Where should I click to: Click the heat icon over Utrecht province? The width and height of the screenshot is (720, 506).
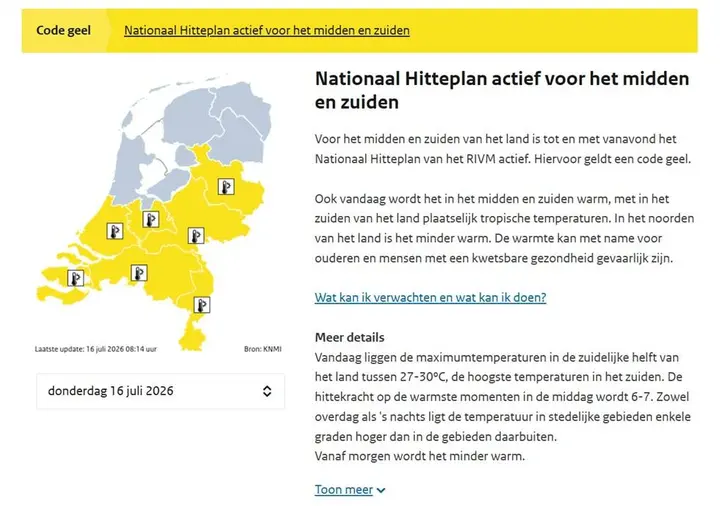[x=151, y=219]
